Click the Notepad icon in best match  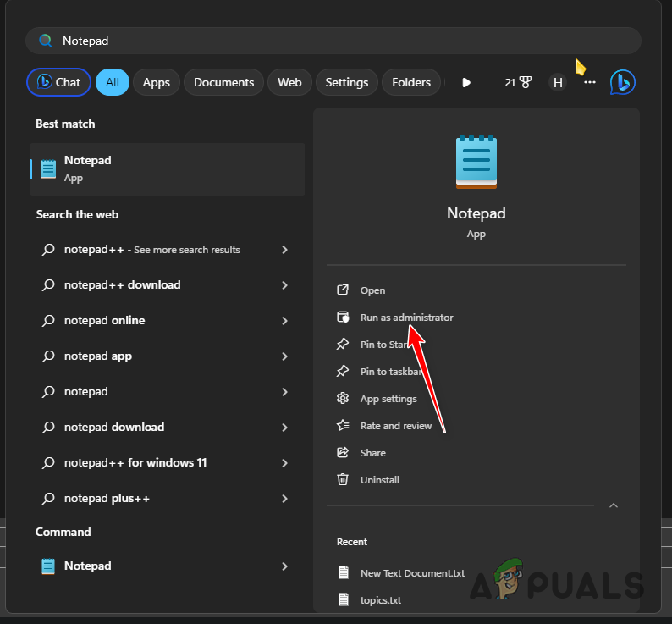48,169
